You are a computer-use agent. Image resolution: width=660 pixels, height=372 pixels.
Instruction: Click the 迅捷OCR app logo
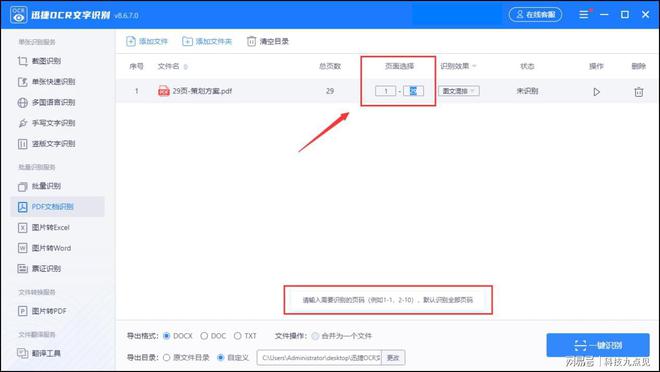(19, 15)
